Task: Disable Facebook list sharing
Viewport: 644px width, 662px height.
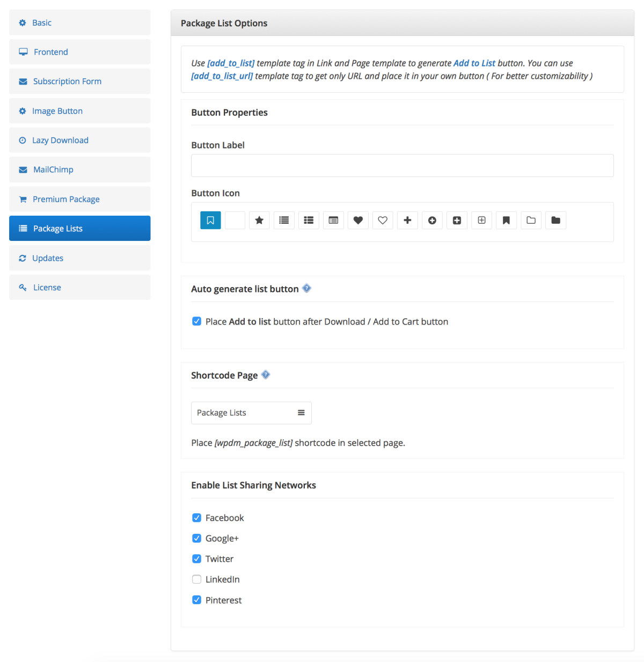Action: [197, 518]
